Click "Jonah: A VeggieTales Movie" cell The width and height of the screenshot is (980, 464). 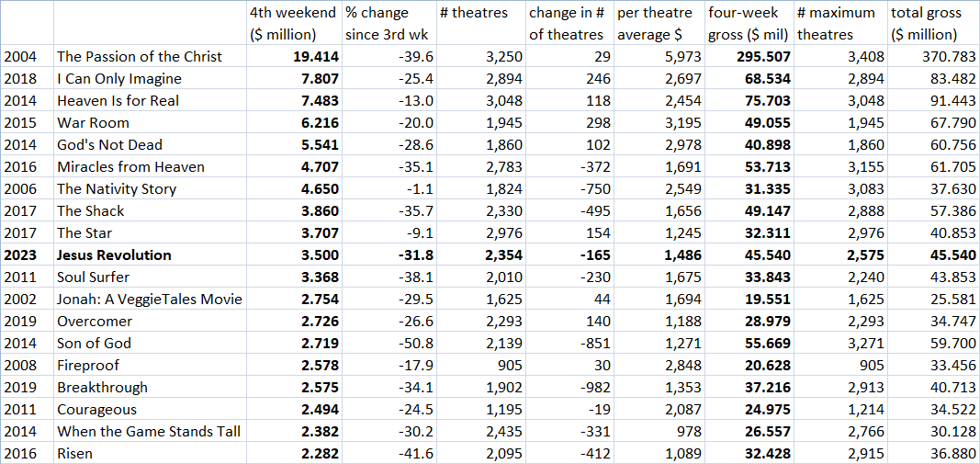(x=150, y=299)
